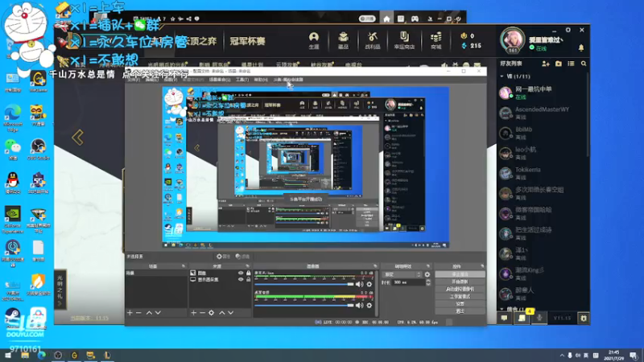This screenshot has height=362, width=644.
Task: Add a source with the plus in OBS sources panel
Action: pyautogui.click(x=193, y=313)
